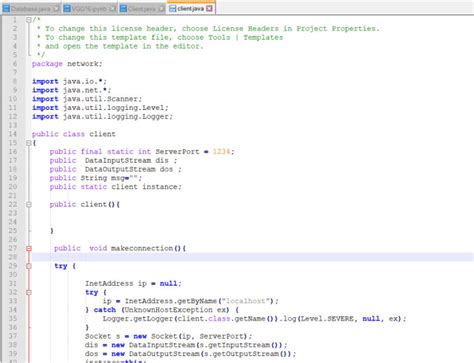
Task: Close the VGG16.ipynb tab
Action: point(113,8)
